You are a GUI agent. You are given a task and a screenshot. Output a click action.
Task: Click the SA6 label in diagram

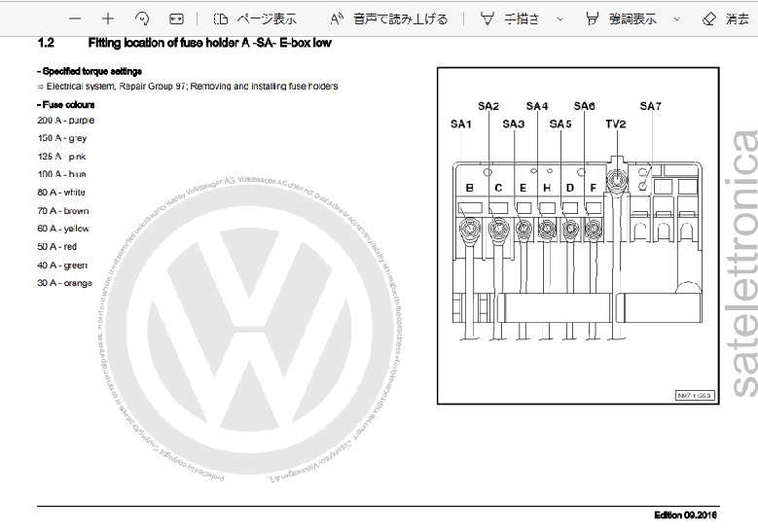584,106
